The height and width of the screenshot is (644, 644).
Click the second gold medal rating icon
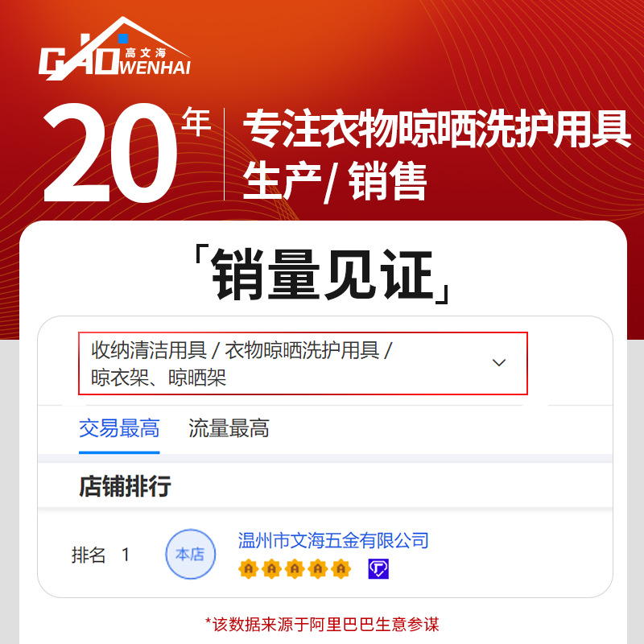pyautogui.click(x=271, y=569)
